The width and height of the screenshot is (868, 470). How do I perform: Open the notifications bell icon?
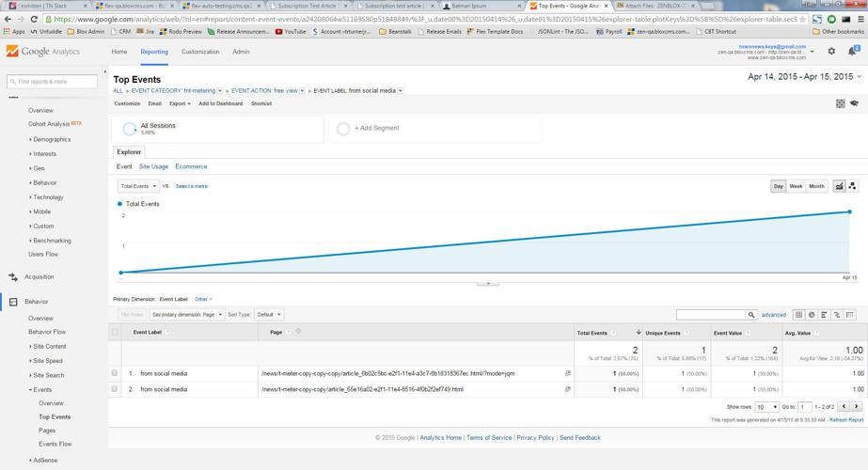click(854, 52)
